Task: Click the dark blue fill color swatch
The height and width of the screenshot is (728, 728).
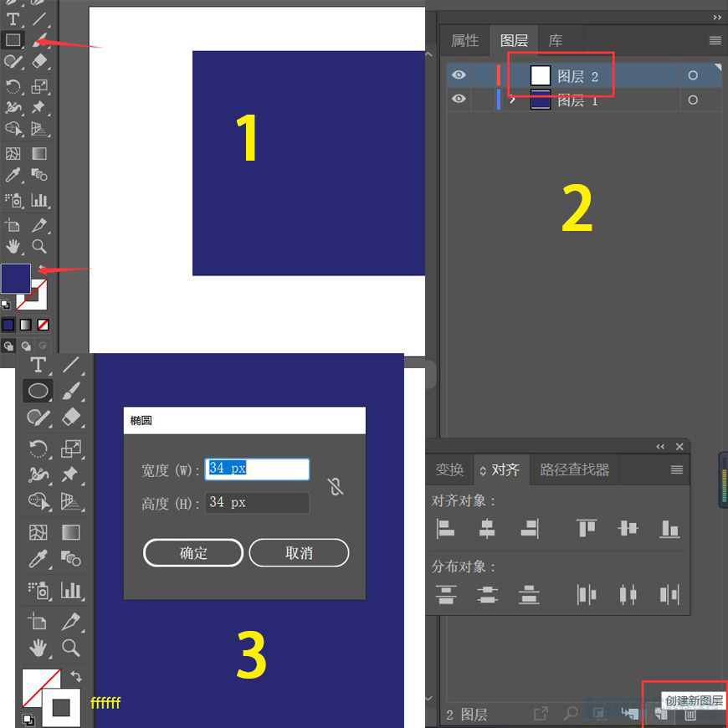Action: coord(15,279)
